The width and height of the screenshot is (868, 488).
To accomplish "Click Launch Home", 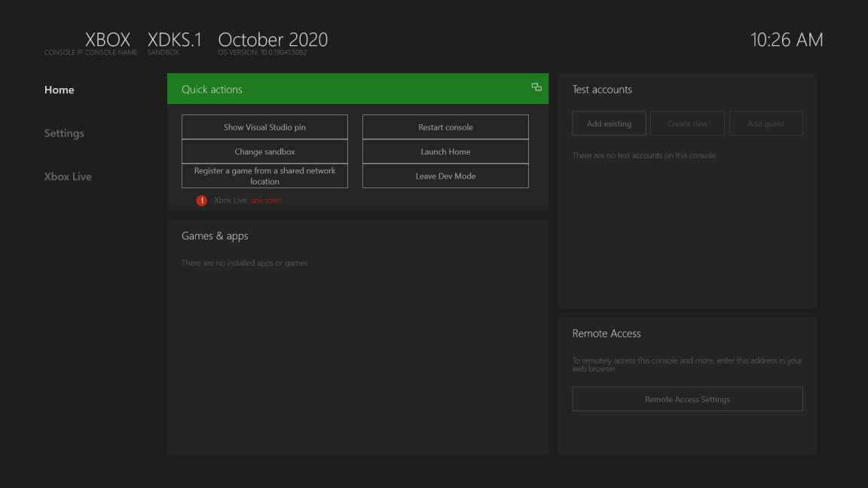I will [445, 151].
